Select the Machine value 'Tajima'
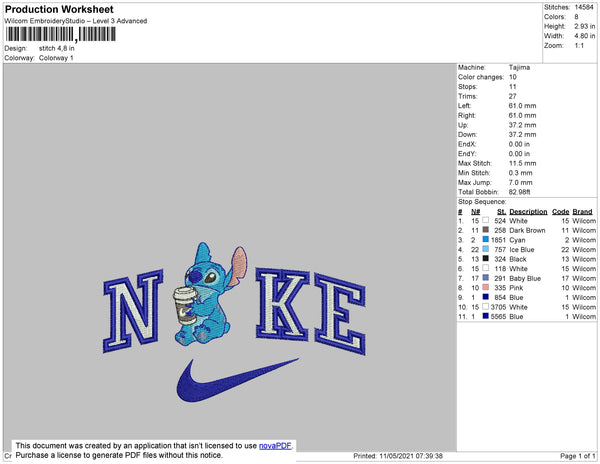 (519, 67)
